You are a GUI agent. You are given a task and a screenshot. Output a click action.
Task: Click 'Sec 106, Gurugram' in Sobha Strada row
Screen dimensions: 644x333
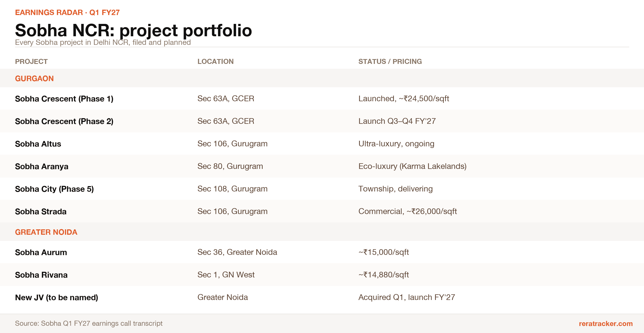(x=232, y=211)
